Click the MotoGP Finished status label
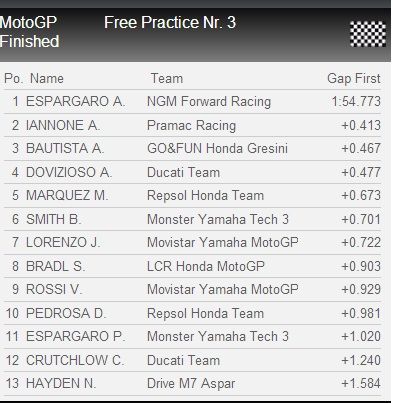The height and width of the screenshot is (403, 393). (x=29, y=32)
